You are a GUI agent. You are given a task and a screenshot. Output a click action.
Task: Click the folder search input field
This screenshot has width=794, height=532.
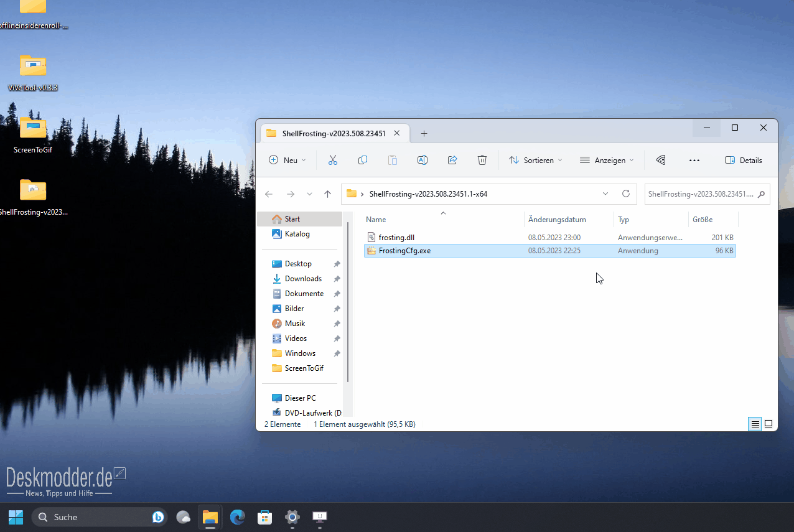[x=708, y=194]
